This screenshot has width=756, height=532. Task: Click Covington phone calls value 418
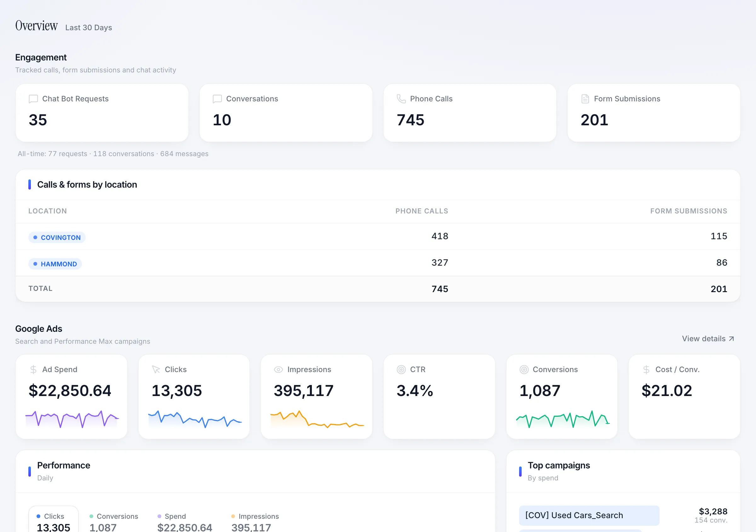[439, 236]
